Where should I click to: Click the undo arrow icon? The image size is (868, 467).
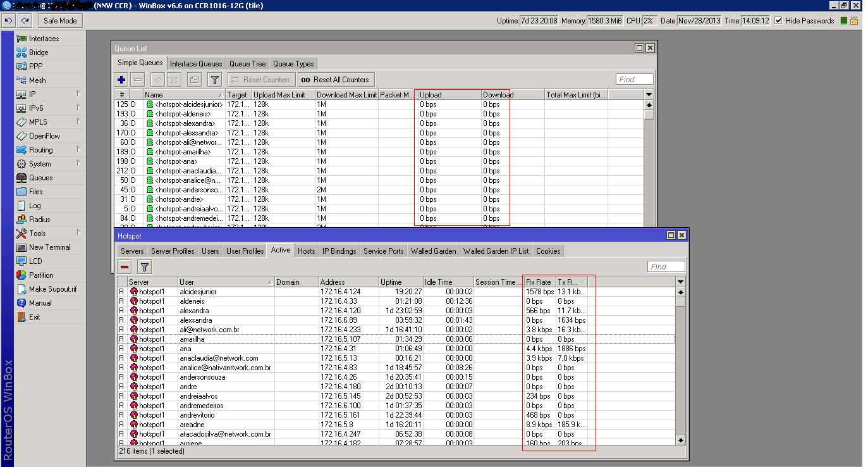9,21
